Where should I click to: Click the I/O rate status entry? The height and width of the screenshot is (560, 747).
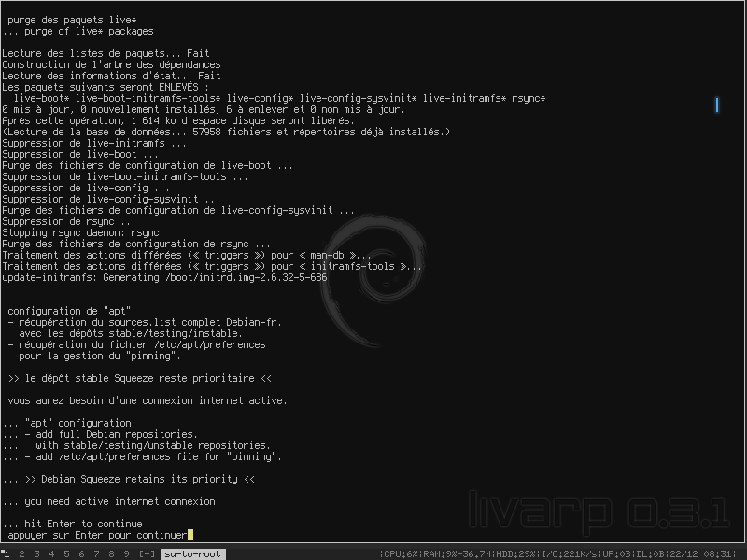570,554
